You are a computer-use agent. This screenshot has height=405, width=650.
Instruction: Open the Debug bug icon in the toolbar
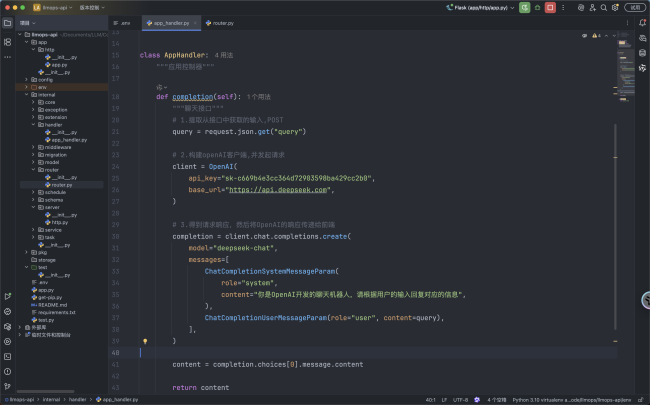pyautogui.click(x=538, y=7)
